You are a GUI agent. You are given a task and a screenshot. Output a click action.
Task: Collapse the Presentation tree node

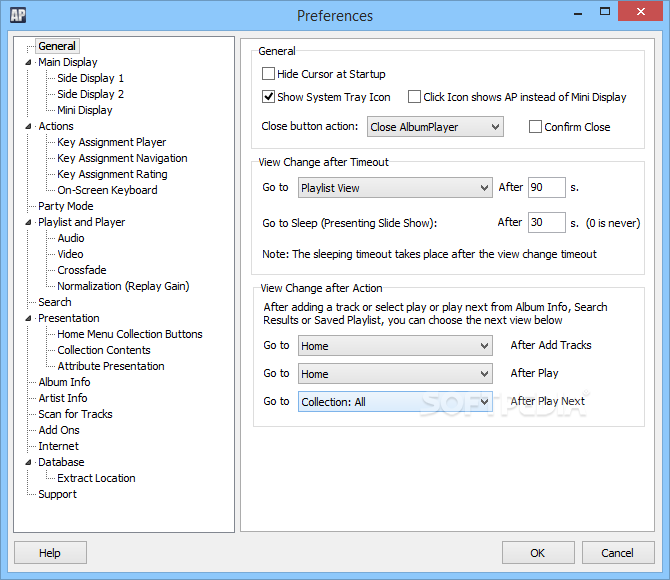point(28,318)
